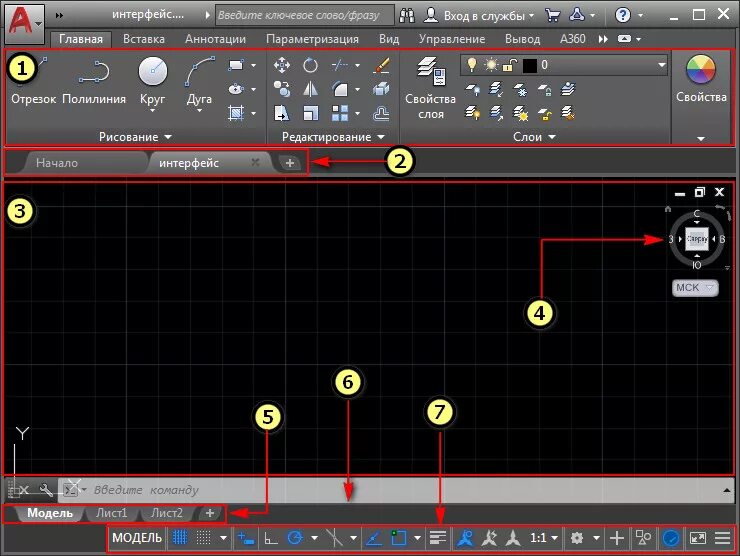
Task: Select the Круг circle tool
Action: coord(152,81)
